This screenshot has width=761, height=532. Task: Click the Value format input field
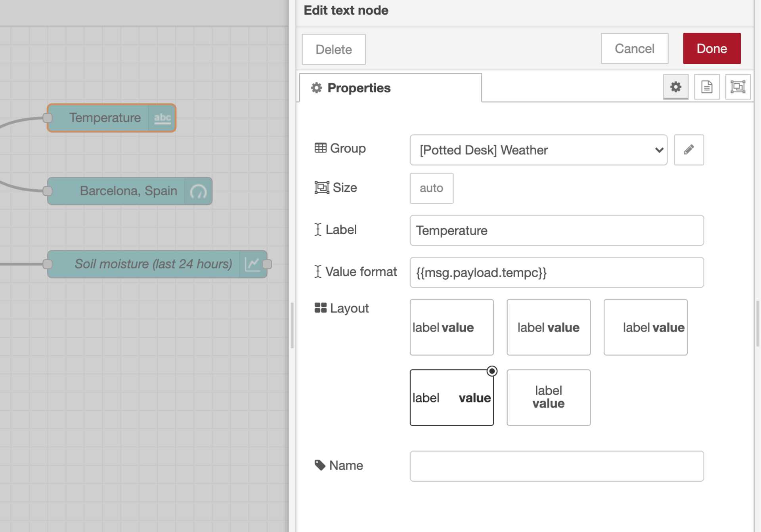coord(556,272)
